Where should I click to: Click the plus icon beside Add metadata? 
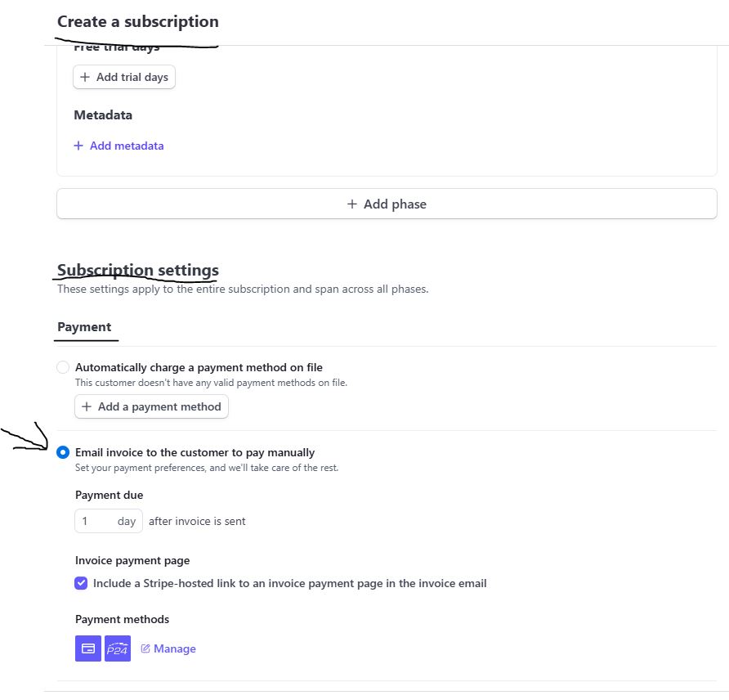(x=78, y=146)
